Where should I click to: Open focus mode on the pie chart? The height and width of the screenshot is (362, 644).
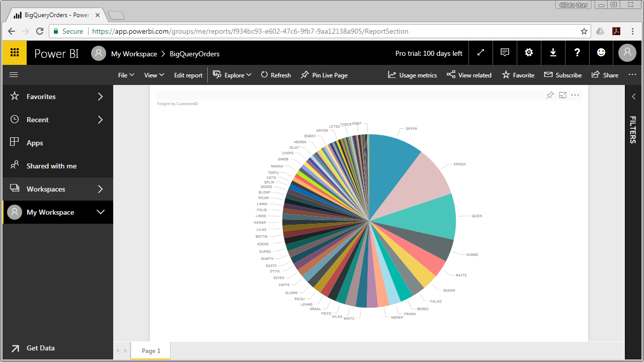562,95
